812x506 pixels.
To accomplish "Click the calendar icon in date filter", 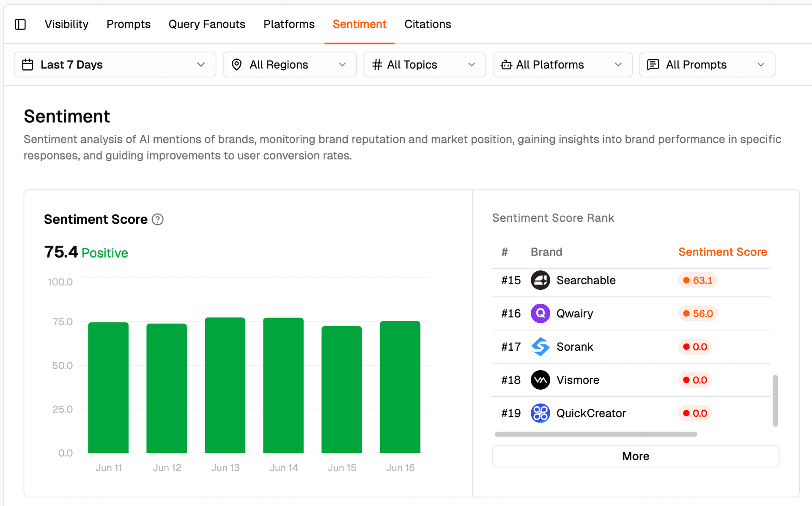I will 27,65.
